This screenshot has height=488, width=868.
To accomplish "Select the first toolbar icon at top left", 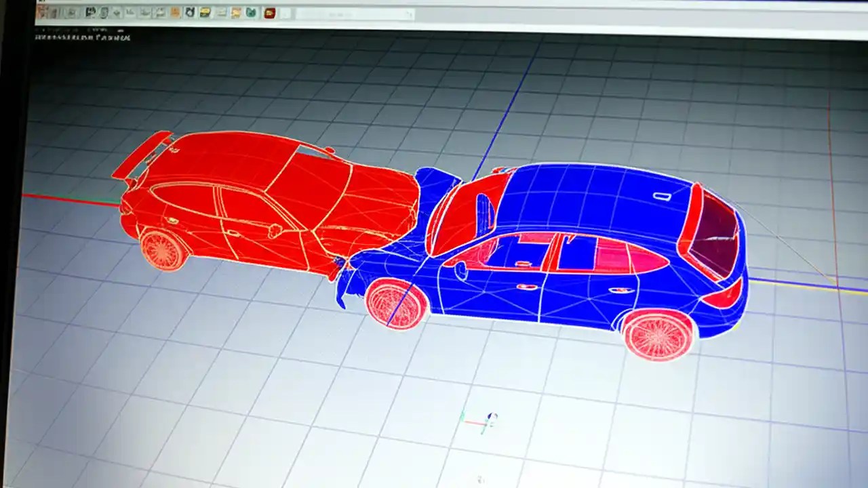I will 42,12.
